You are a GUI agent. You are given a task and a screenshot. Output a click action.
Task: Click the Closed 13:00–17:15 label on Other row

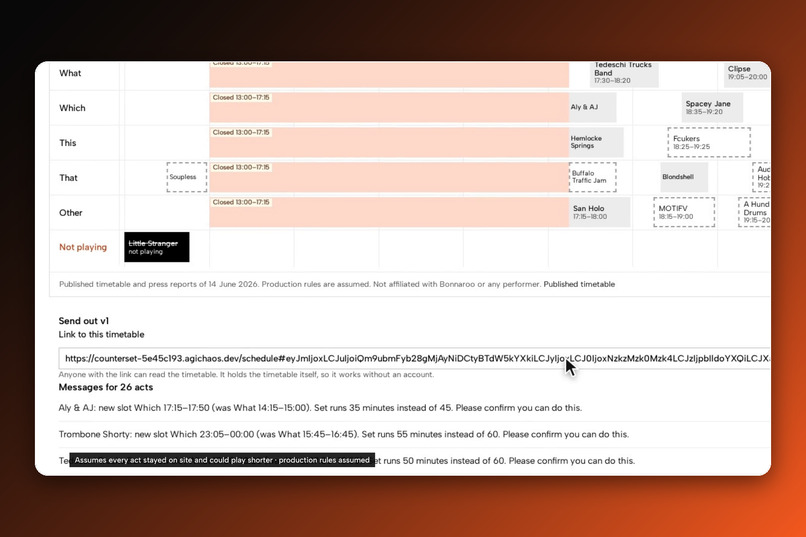coord(241,202)
